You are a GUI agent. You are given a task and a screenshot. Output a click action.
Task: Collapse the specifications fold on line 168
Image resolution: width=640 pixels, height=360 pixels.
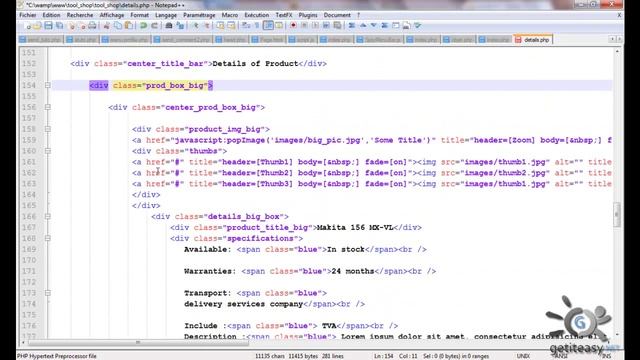tap(48, 238)
